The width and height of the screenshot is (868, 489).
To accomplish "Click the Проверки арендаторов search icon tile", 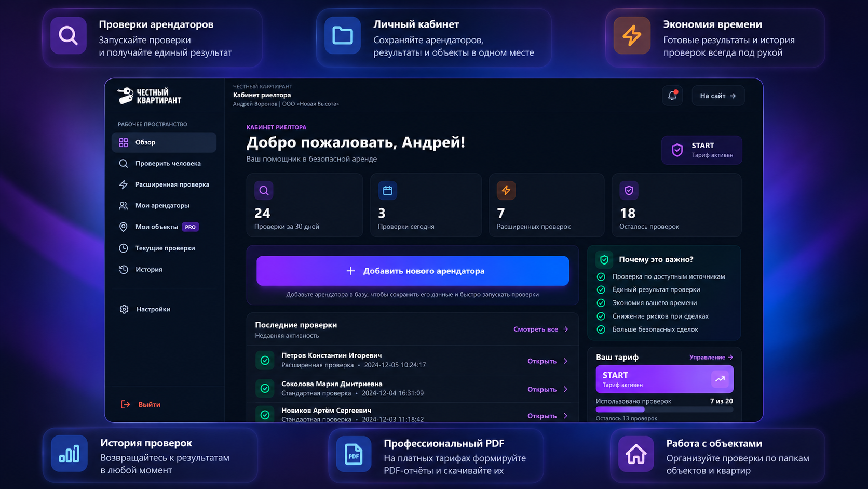I will pyautogui.click(x=69, y=35).
